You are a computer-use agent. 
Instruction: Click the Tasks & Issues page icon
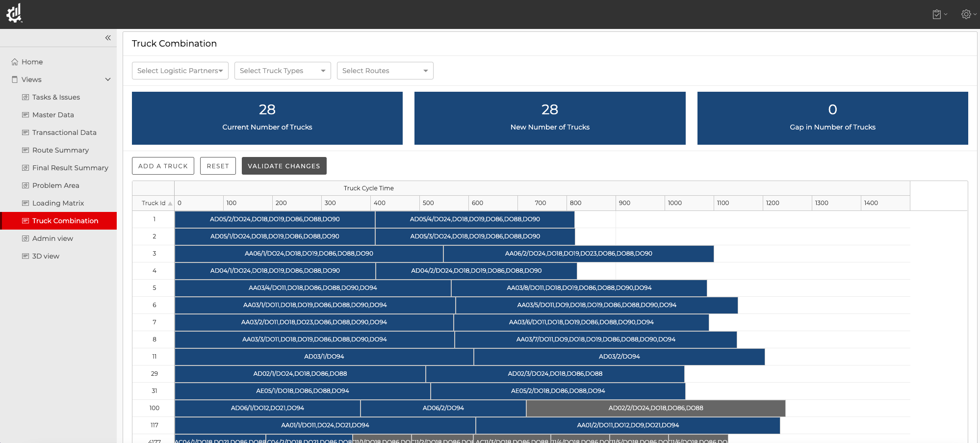[26, 97]
